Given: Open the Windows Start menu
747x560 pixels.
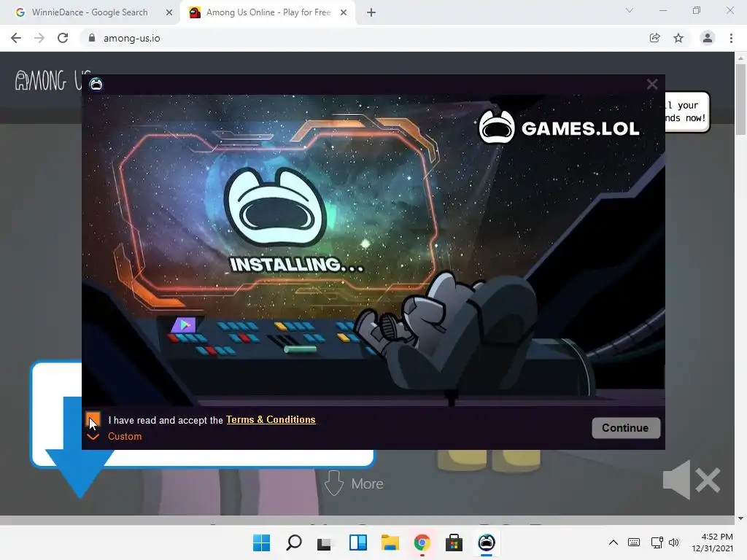Looking at the screenshot, I should point(261,542).
